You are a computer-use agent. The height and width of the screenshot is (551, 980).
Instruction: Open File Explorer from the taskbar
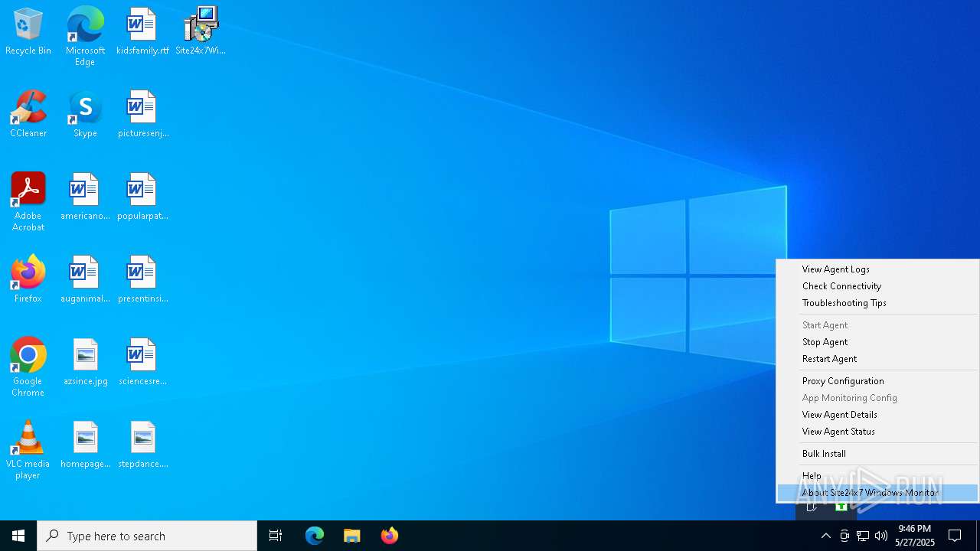[x=352, y=536]
